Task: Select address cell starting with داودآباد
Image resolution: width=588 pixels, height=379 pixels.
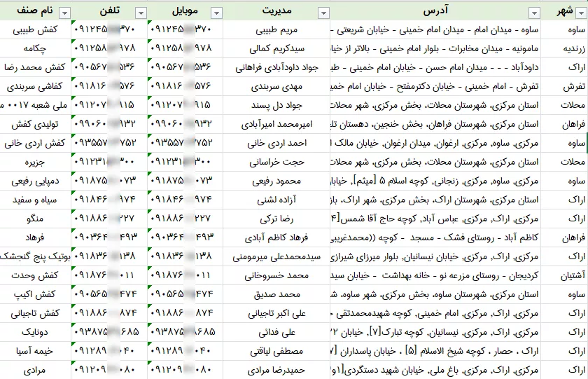Action: pyautogui.click(x=435, y=67)
